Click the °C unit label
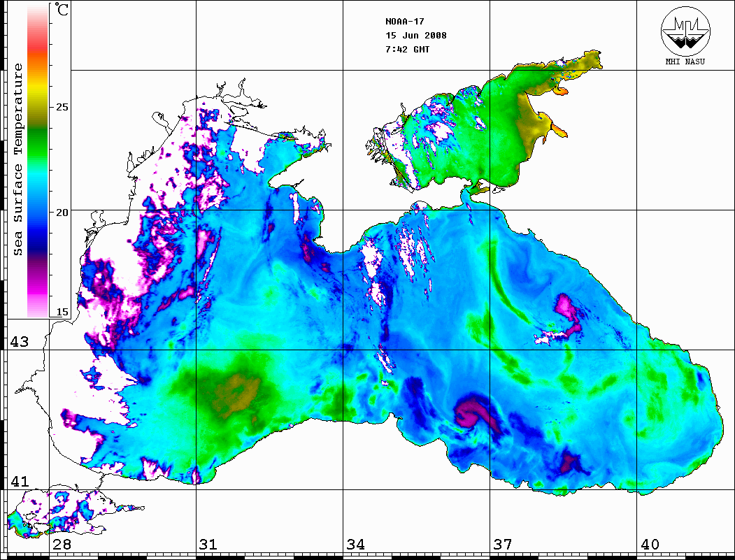The height and width of the screenshot is (560, 735). tap(62, 9)
